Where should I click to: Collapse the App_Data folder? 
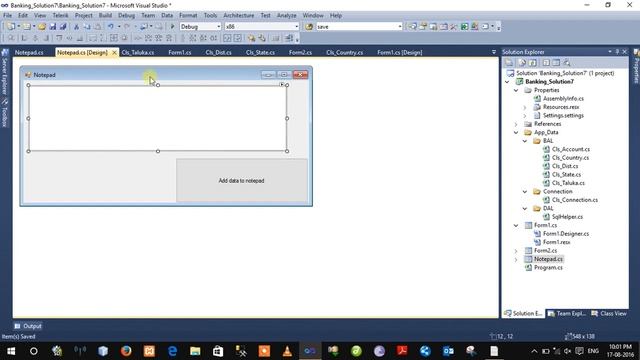pos(516,132)
